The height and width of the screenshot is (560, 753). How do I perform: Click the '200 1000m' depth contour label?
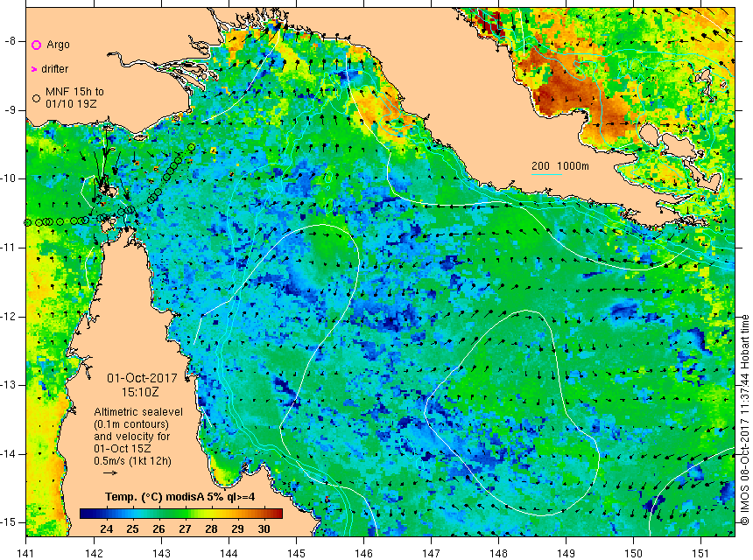pos(560,166)
